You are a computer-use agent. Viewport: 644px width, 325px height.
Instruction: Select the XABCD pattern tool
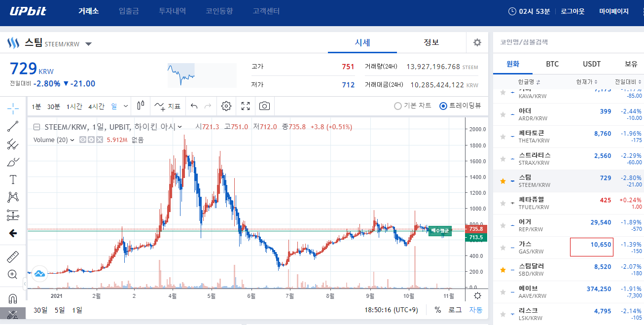tap(13, 197)
